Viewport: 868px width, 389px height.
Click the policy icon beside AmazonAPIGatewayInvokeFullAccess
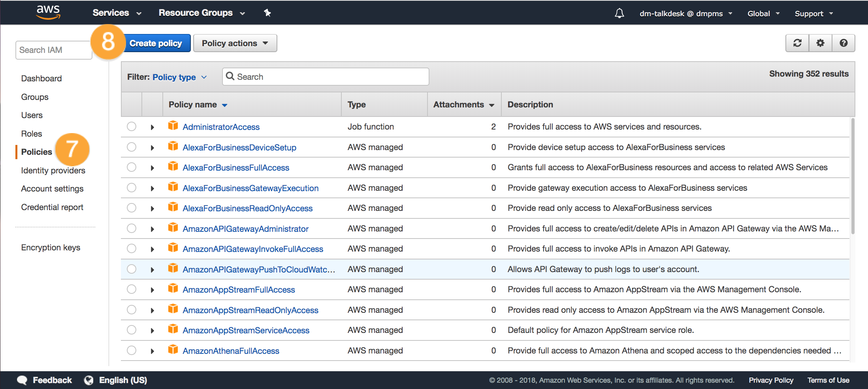173,248
